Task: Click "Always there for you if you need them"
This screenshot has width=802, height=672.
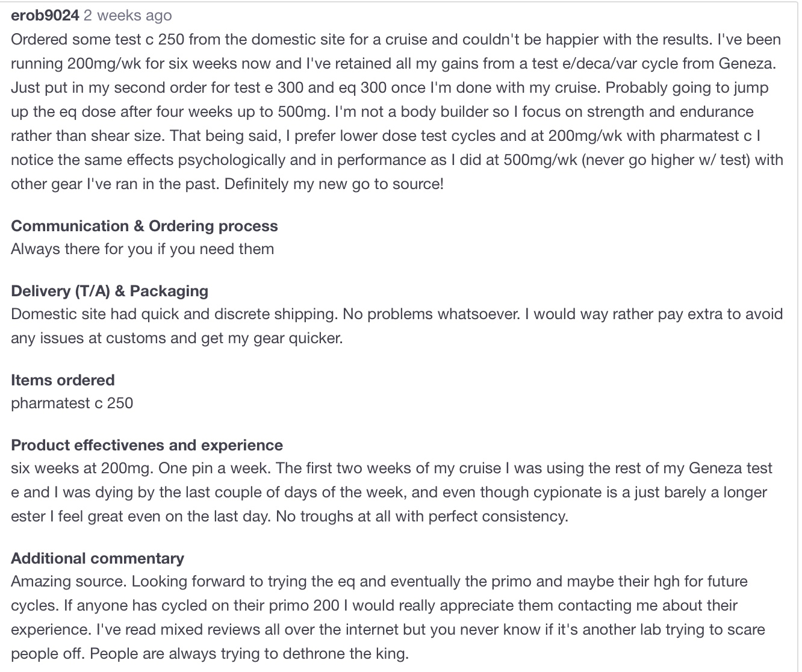Action: (x=143, y=249)
